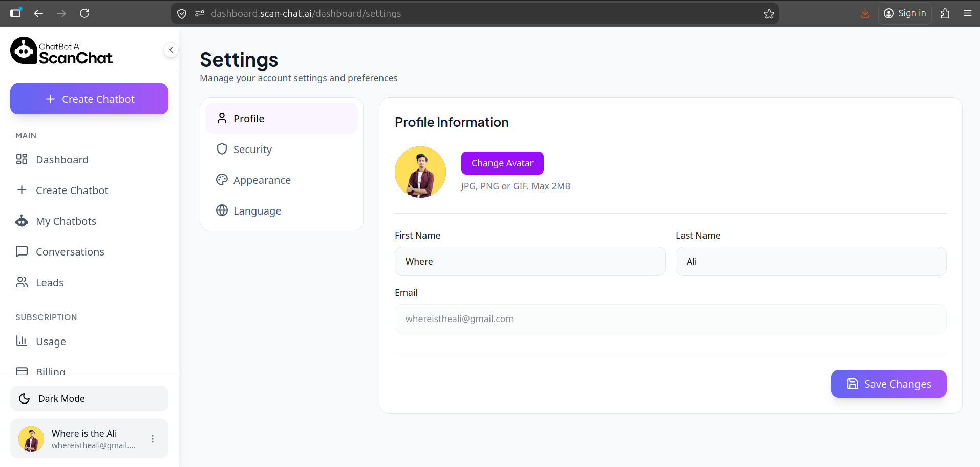This screenshot has height=467, width=980.
Task: Click the Leads people icon
Action: [22, 282]
